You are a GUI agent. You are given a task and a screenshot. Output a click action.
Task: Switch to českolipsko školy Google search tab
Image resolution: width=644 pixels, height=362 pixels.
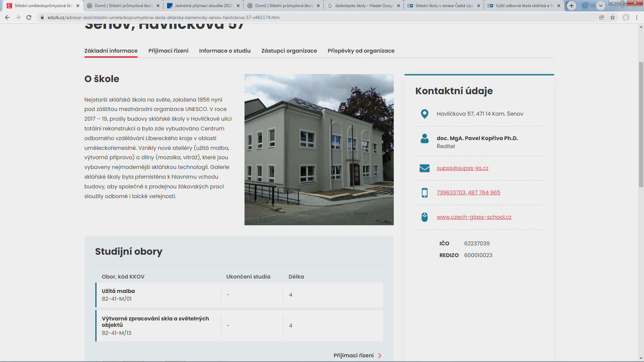click(364, 6)
